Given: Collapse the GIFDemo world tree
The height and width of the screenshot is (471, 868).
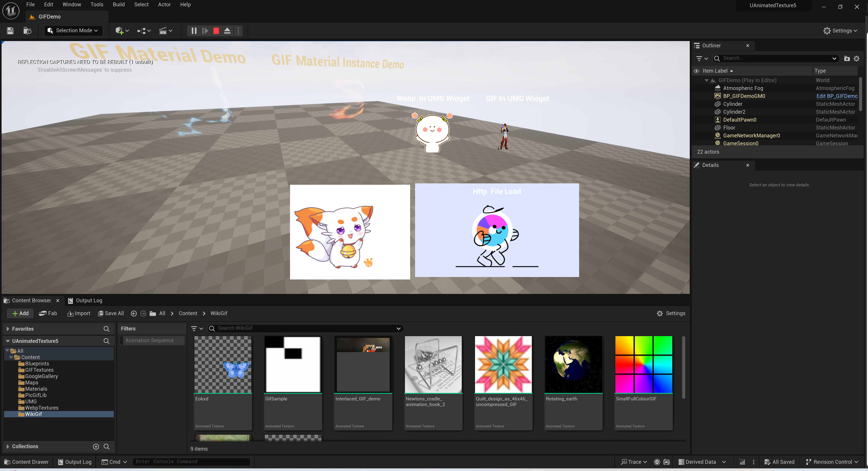Looking at the screenshot, I should pos(707,80).
